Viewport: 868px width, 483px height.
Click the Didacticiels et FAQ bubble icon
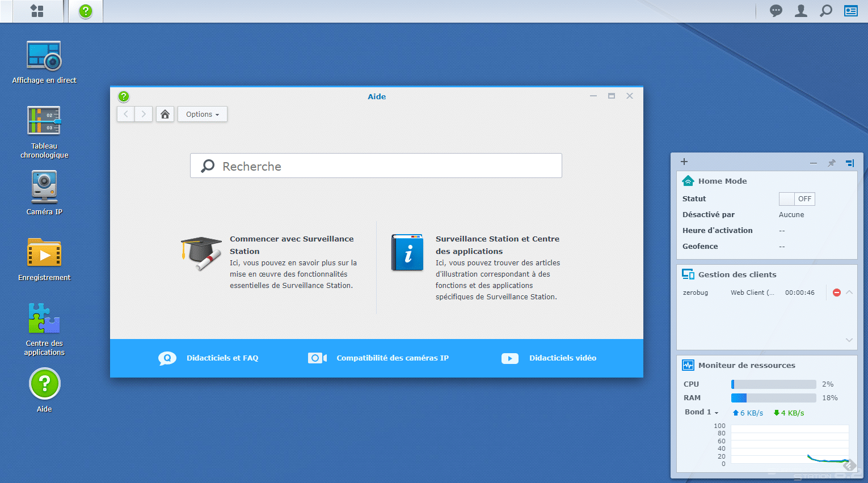coord(167,358)
